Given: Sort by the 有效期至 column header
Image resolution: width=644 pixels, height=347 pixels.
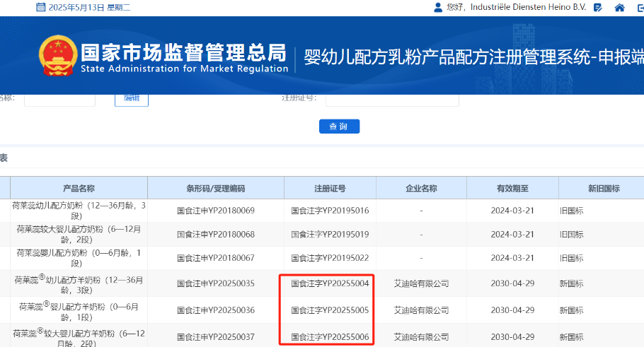Looking at the screenshot, I should [512, 189].
